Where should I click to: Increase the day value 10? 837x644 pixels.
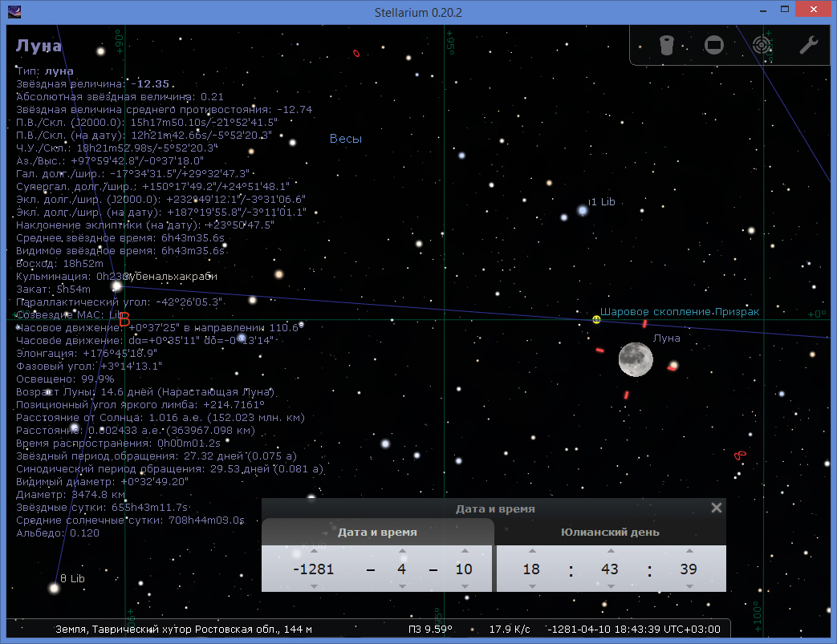click(x=465, y=551)
